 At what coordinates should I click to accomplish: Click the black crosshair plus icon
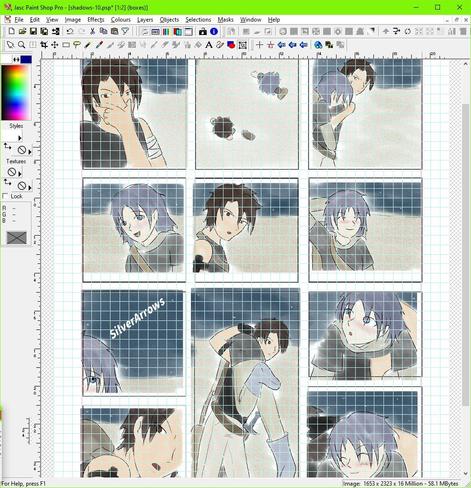click(259, 45)
